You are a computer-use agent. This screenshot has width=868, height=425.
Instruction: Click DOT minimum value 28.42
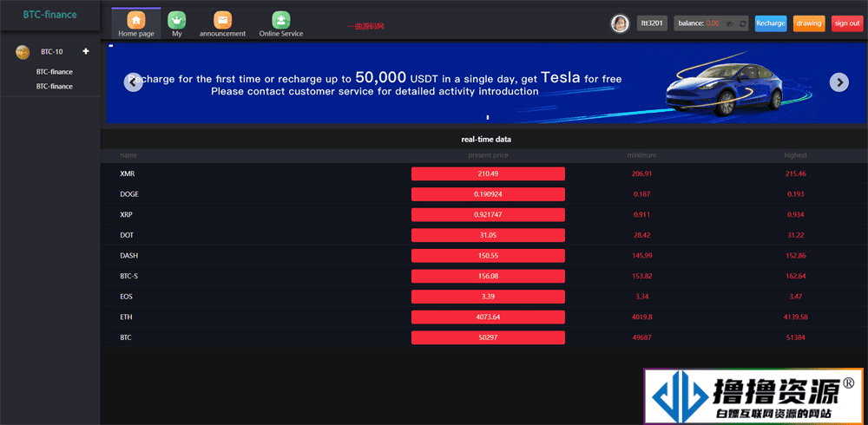tap(641, 235)
